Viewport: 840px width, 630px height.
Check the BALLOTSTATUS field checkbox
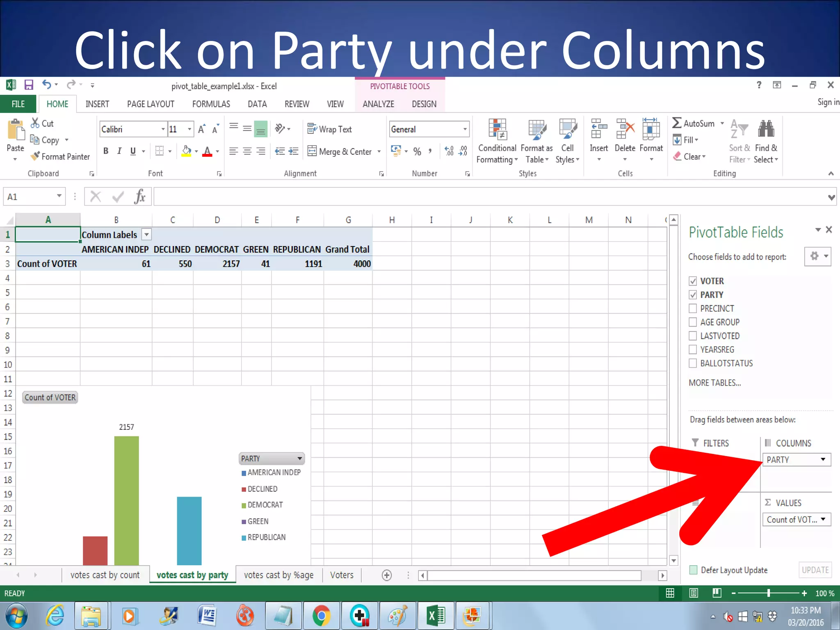click(693, 363)
